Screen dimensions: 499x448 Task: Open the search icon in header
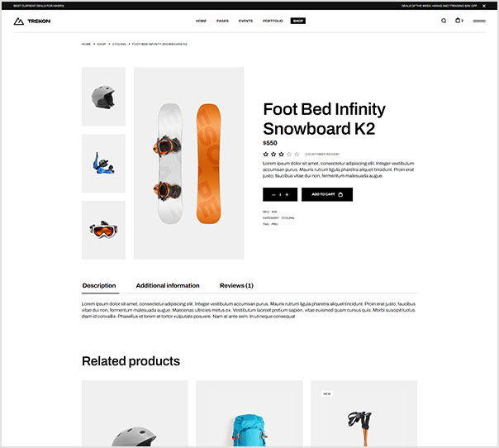coord(444,21)
